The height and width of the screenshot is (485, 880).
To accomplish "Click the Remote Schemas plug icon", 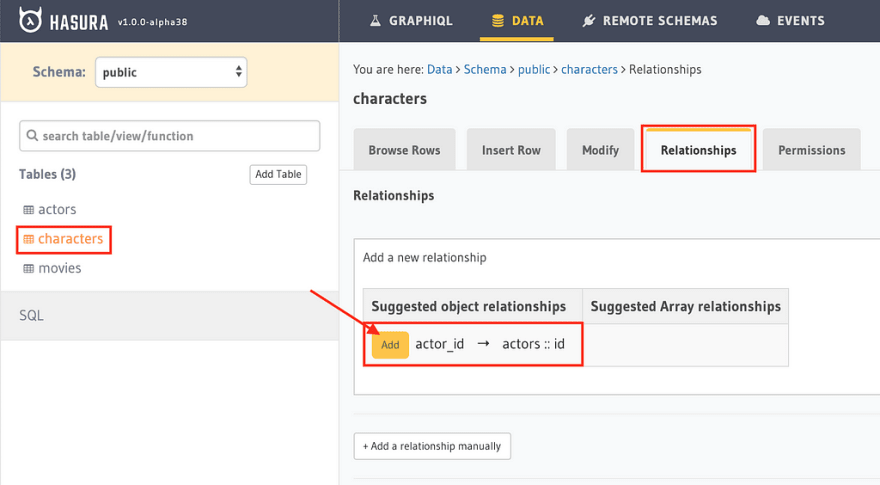I will pos(588,21).
